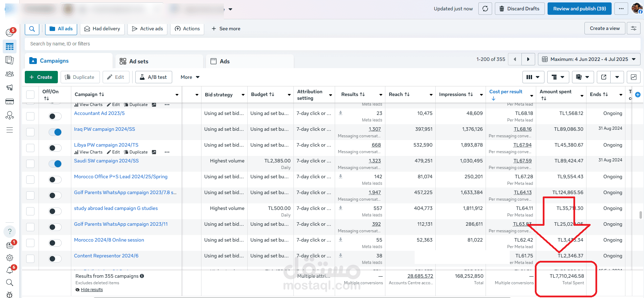Open the billing card icon in sidebar
The width and height of the screenshot is (644, 298).
[10, 102]
